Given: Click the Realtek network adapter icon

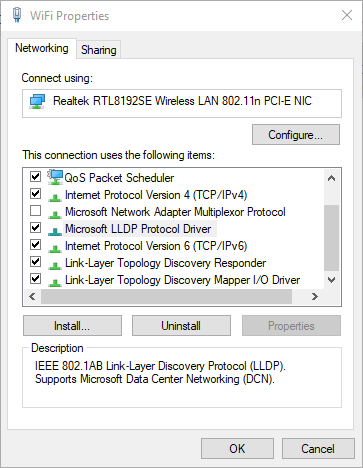Looking at the screenshot, I should [x=37, y=101].
